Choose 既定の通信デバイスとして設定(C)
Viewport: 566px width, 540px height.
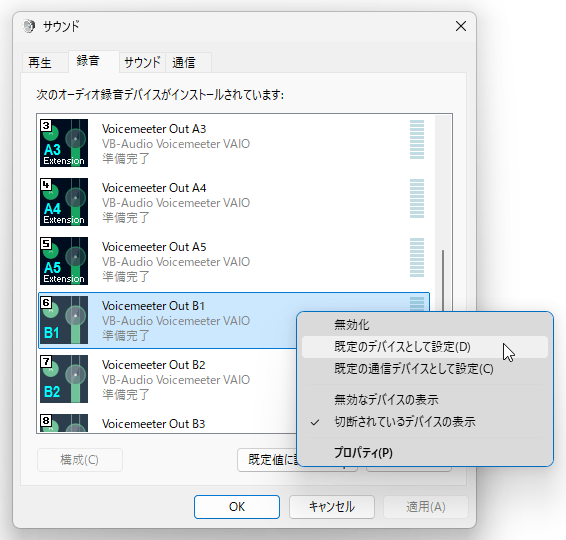(424, 369)
